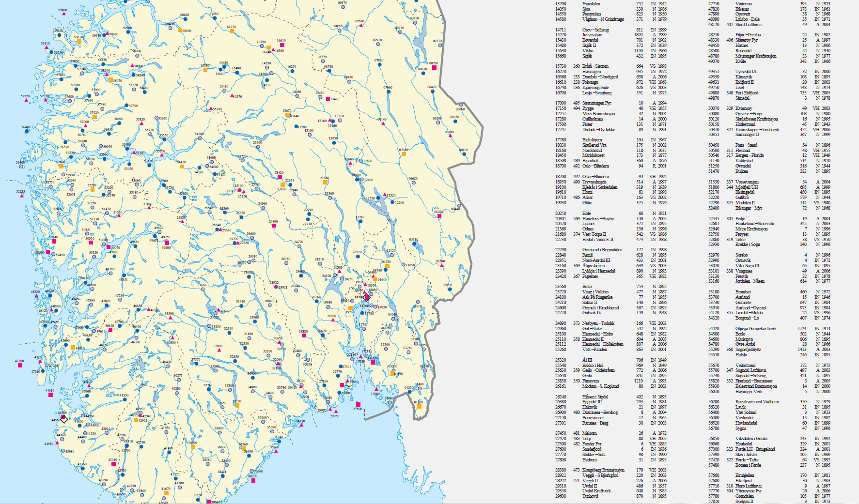Viewport: 859px width, 504px height.
Task: Select the Tryvasshøgda station row
Action: point(611,182)
